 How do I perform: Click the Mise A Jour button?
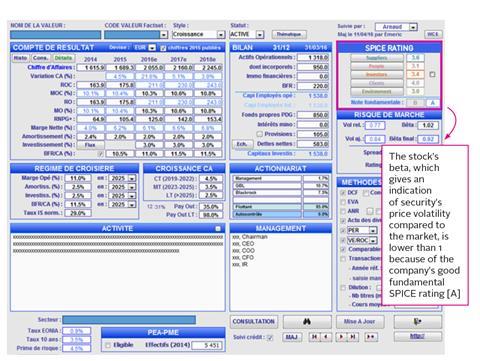(x=360, y=322)
